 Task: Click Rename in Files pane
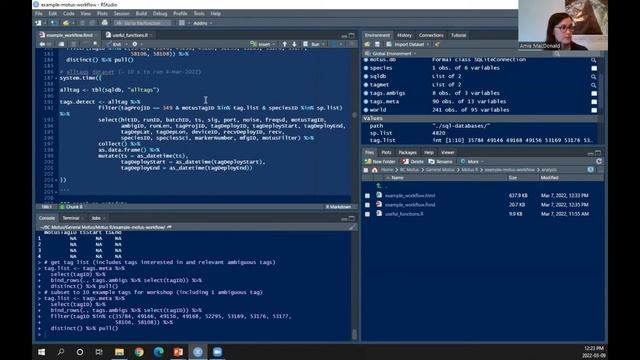pos(440,162)
